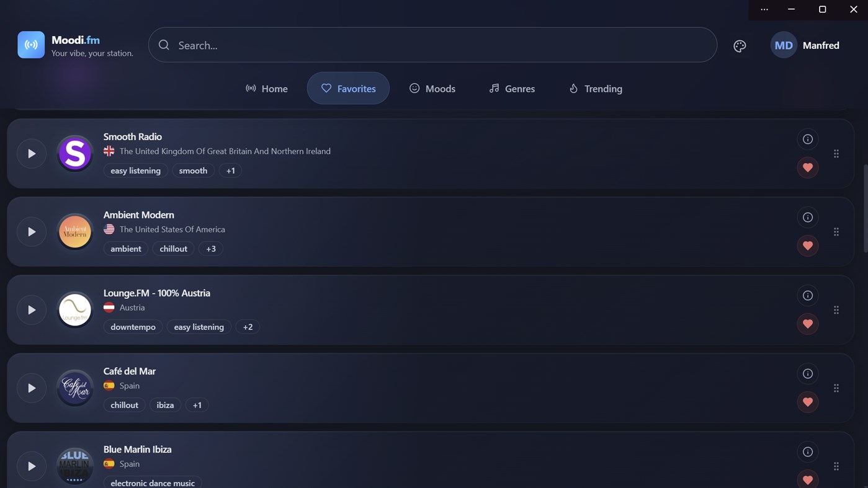
Task: Unfavorite Café del Mar heart button
Action: tap(808, 402)
